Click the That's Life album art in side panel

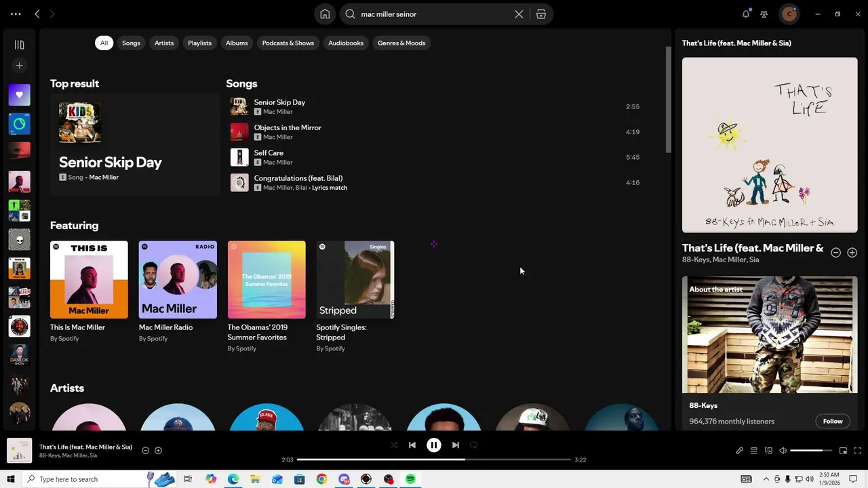[x=770, y=145]
